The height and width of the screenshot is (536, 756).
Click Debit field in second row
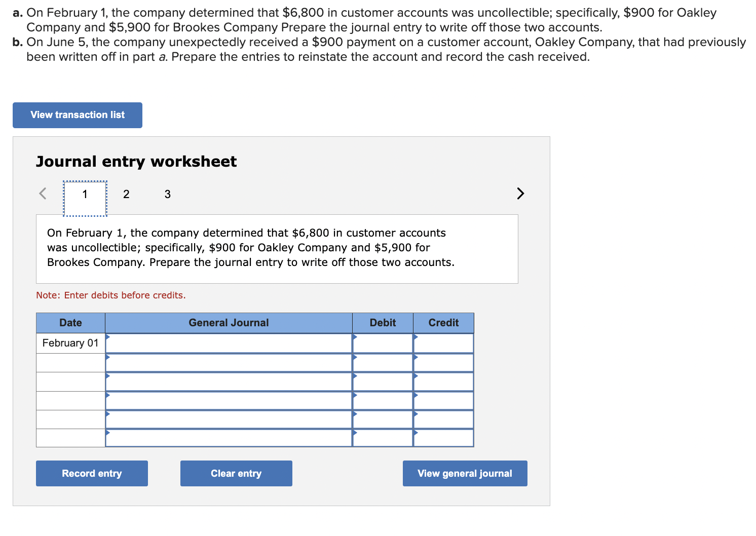click(383, 363)
